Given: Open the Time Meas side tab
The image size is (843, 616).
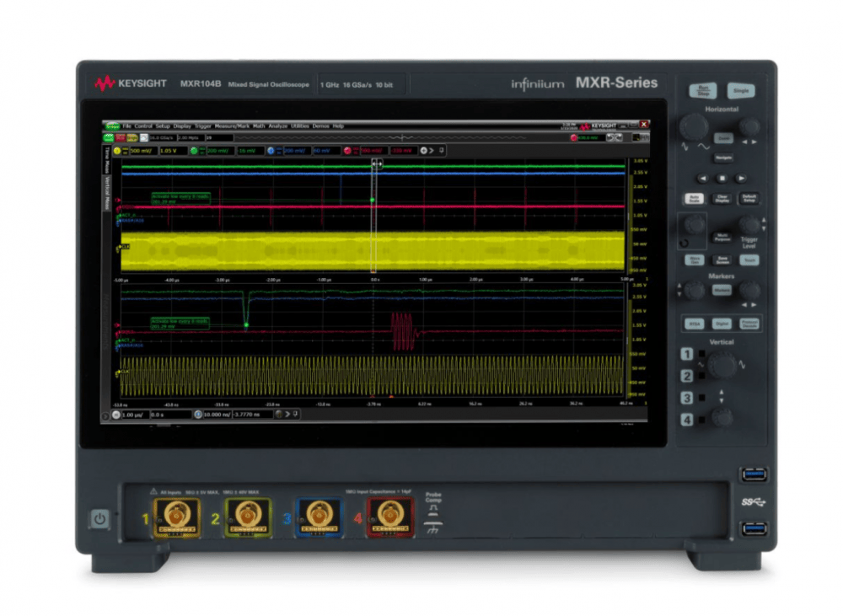Looking at the screenshot, I should coord(106,159).
